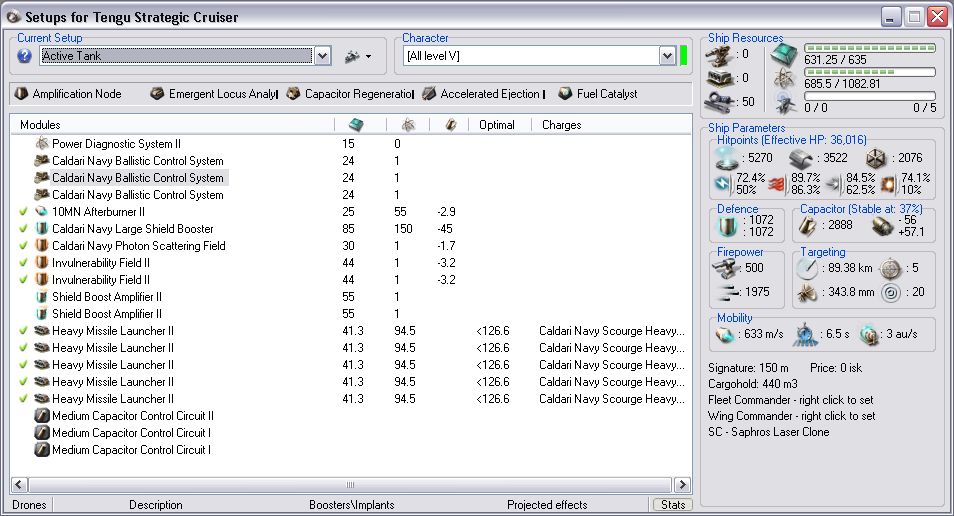This screenshot has width=954, height=516.
Task: Open the ship setup tools icon menu
Action: (358, 57)
